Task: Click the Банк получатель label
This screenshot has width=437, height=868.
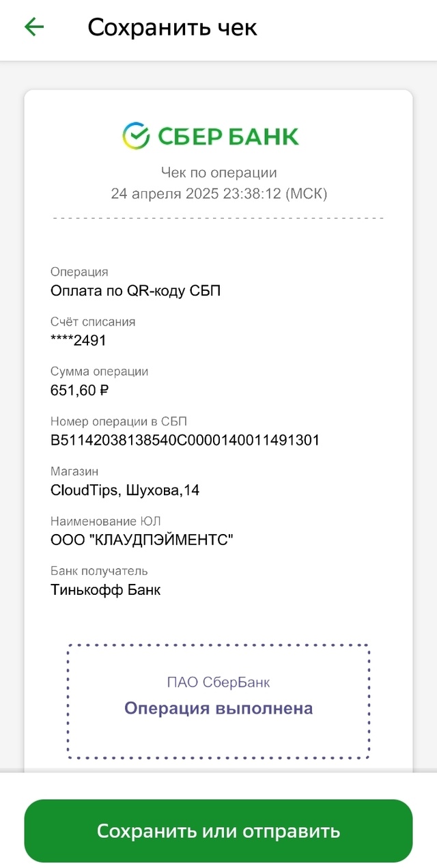Action: click(x=99, y=571)
